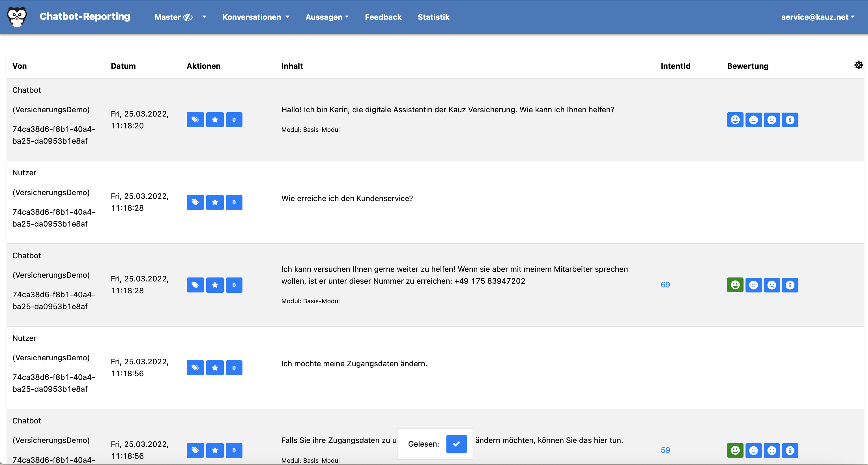Screen dimensions: 868x465
Task: Click the Gelesen label in popup
Action: pos(423,444)
